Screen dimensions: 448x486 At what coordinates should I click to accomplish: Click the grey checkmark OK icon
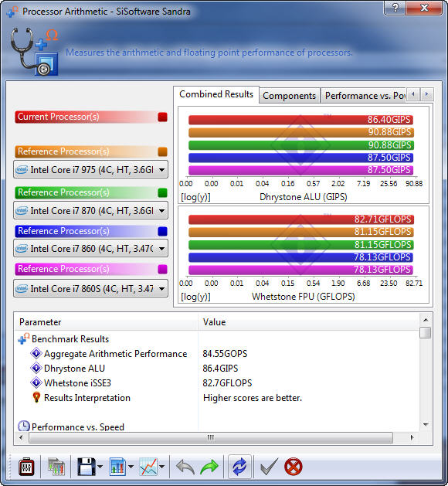coord(270,467)
